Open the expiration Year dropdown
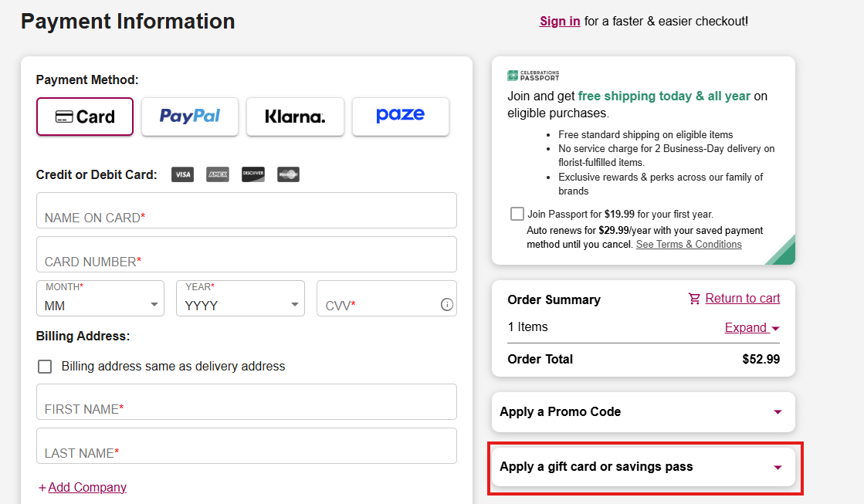The height and width of the screenshot is (504, 864). coord(240,299)
